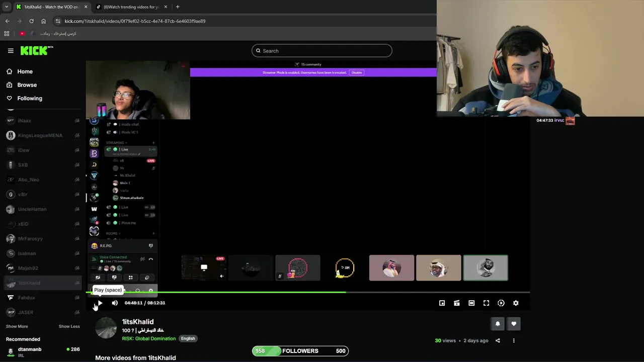Open playback speed options
Viewport: 644px width, 362px height.
tap(501, 303)
